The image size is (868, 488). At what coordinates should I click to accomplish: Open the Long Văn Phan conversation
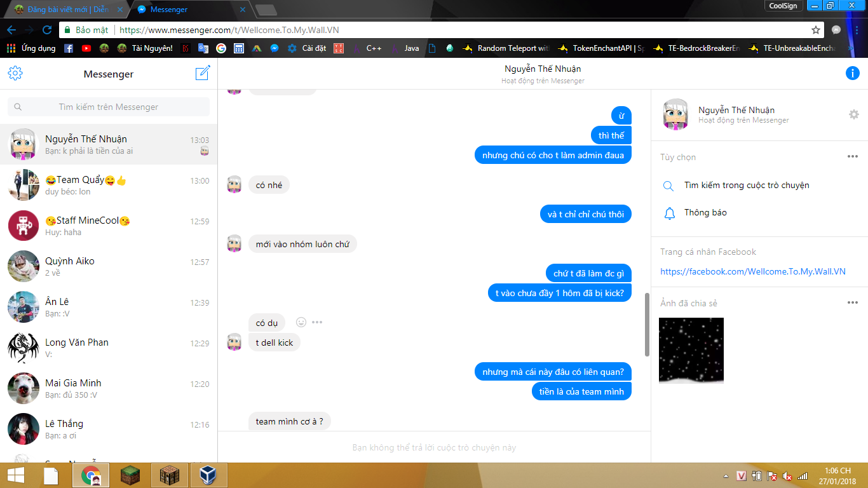point(109,348)
